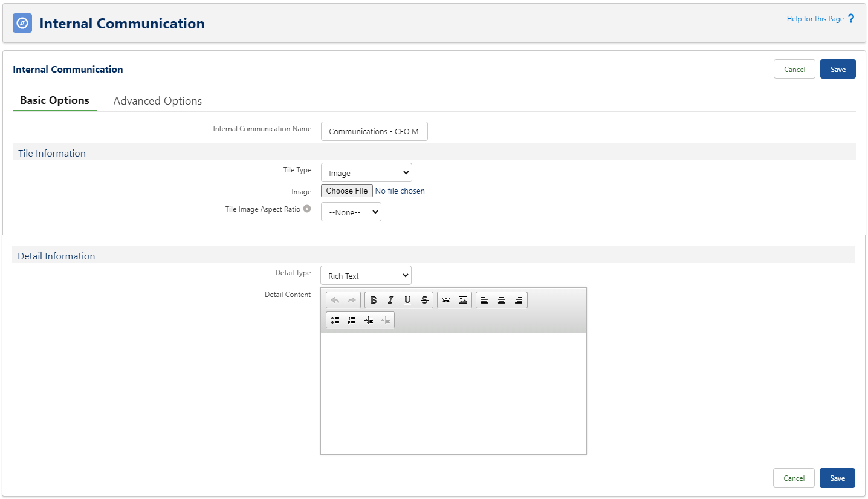Viewport: 868px width, 499px height.
Task: Increase indent in the editor
Action: pos(369,320)
